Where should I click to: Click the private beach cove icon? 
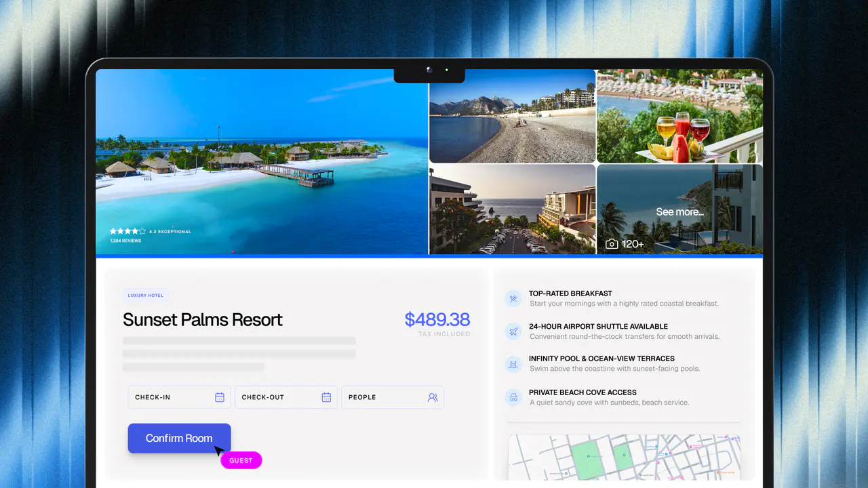[513, 397]
